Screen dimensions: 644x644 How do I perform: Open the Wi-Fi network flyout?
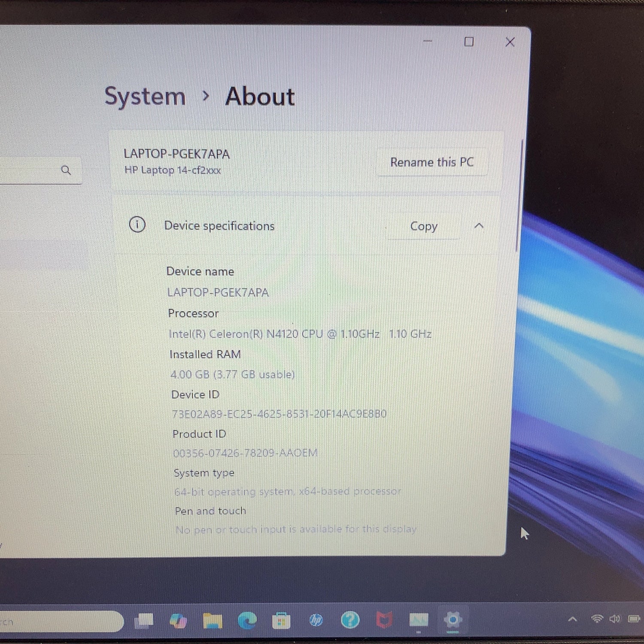pyautogui.click(x=597, y=619)
